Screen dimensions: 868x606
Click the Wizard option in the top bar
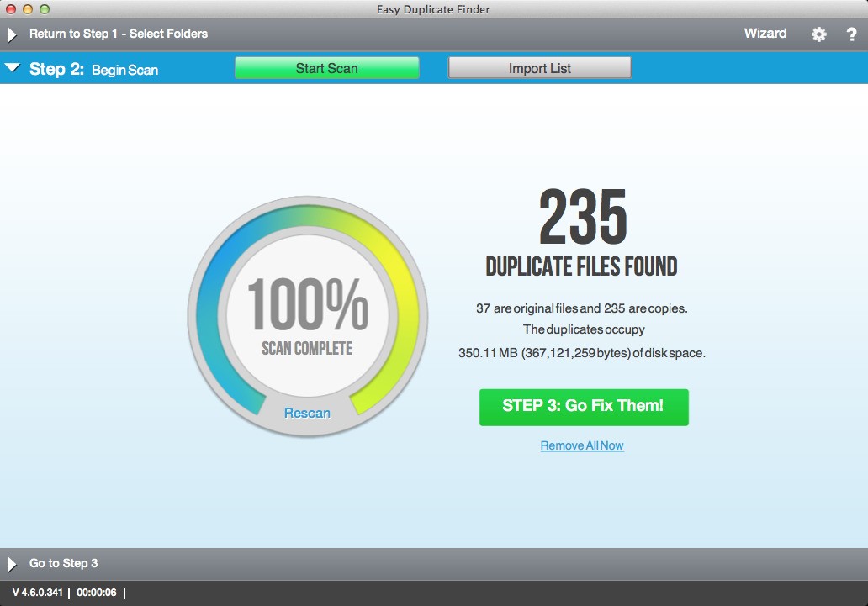tap(765, 34)
